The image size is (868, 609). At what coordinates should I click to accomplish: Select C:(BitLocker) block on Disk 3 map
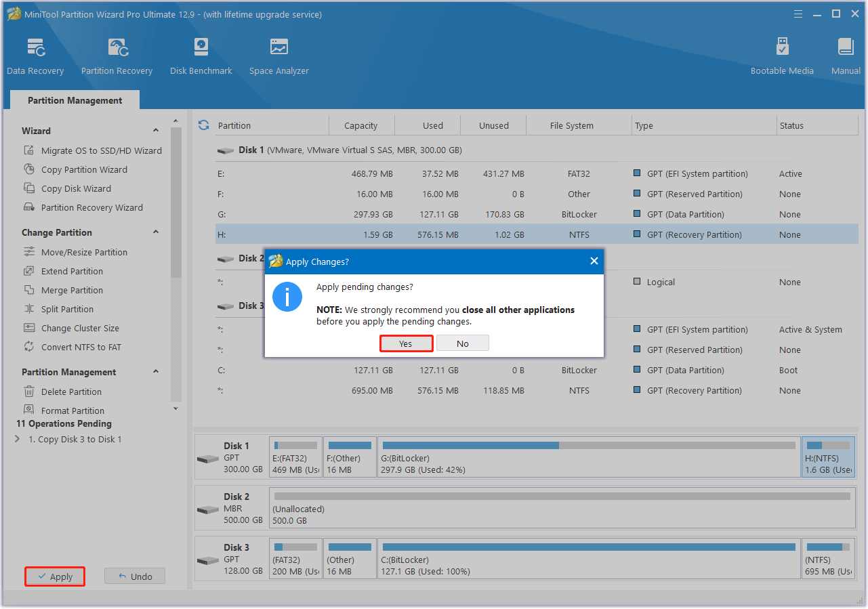589,558
